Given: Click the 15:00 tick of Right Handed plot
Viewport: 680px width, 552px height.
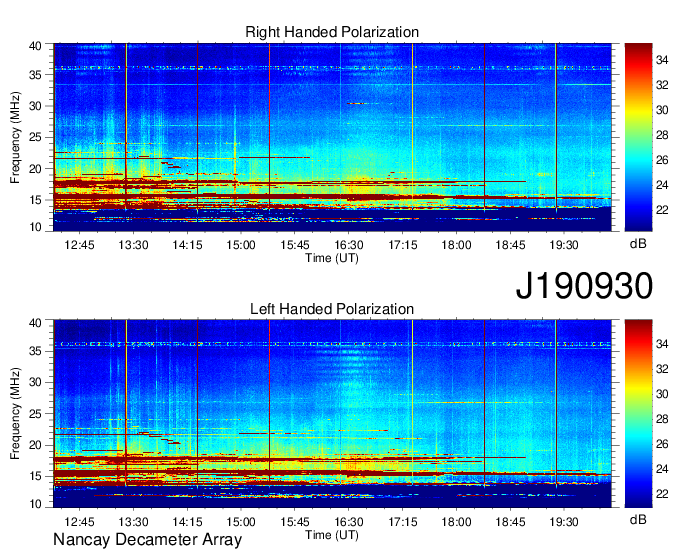Looking at the screenshot, I should [241, 245].
